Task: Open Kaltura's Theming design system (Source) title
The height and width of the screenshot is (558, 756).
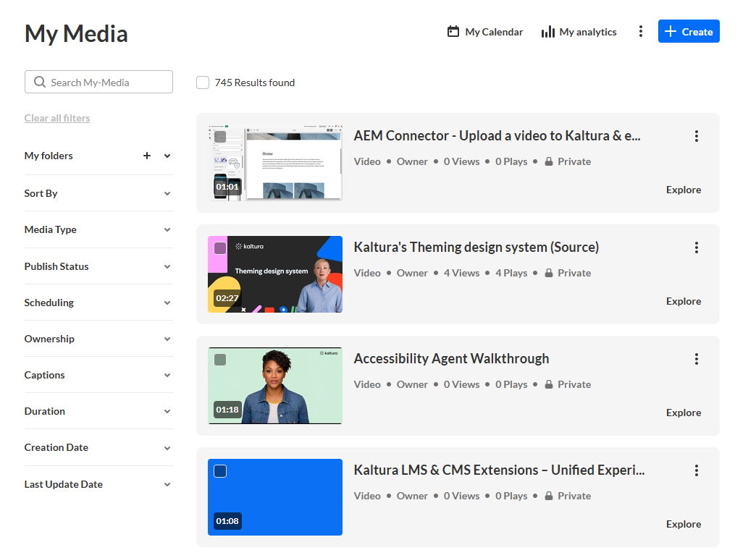Action: (x=476, y=248)
